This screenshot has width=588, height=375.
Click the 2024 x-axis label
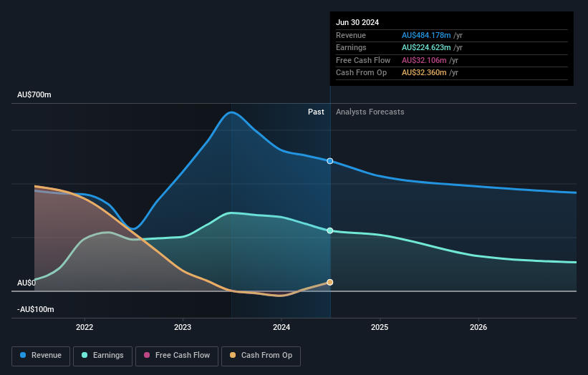point(281,327)
